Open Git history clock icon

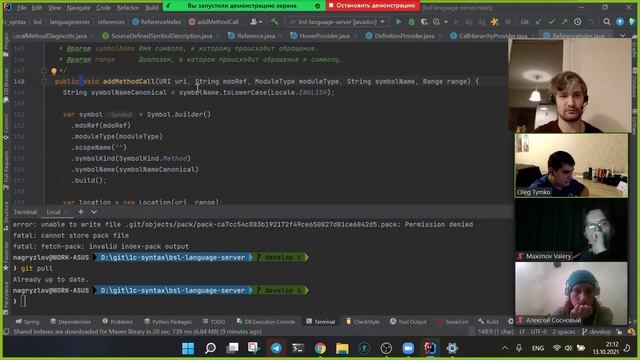point(578,22)
